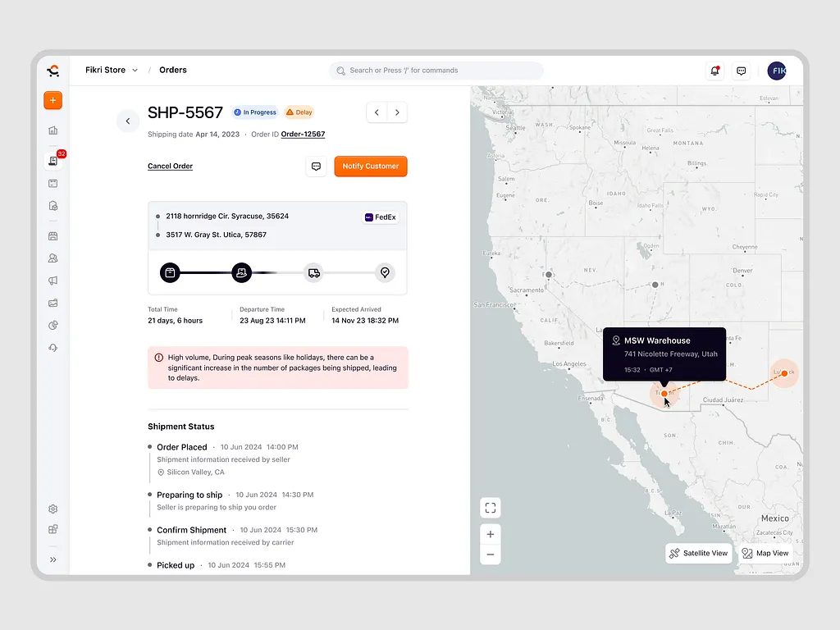The height and width of the screenshot is (630, 840).
Task: Open the orders icon with 32 badge
Action: (x=53, y=161)
